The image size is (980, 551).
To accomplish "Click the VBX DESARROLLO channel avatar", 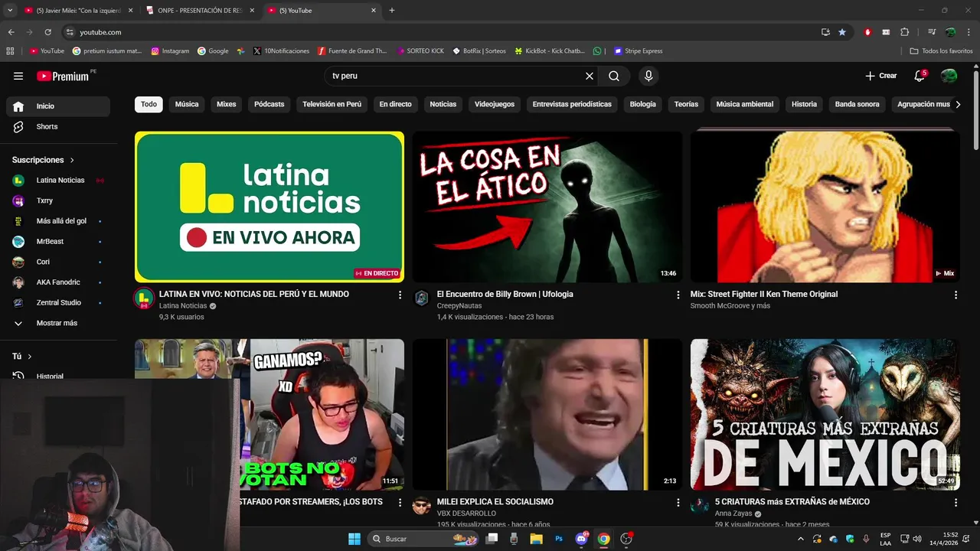I will click(422, 506).
